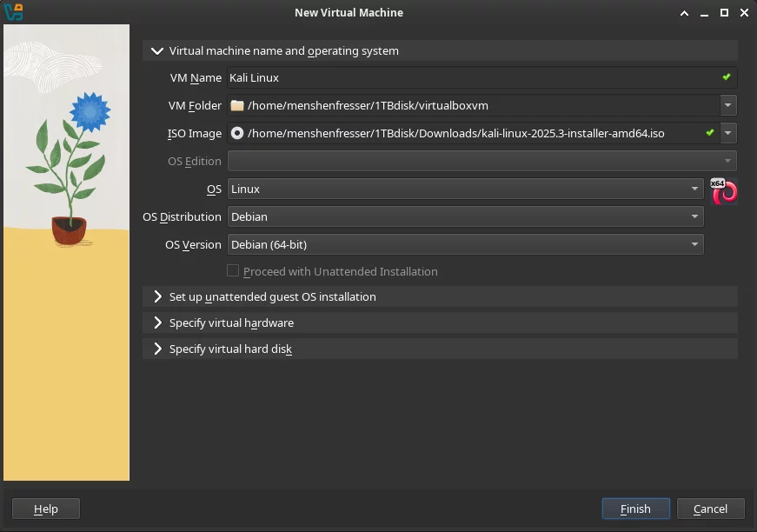Click the Debian x64 OS type icon

(x=723, y=190)
